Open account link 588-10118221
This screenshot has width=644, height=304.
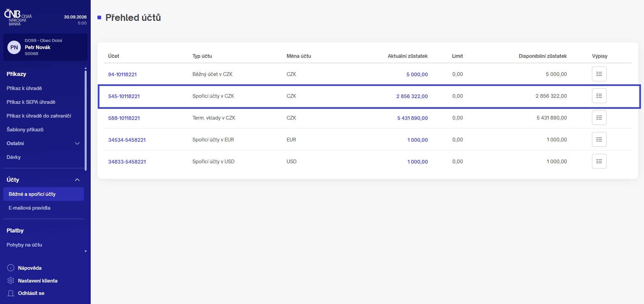[124, 118]
